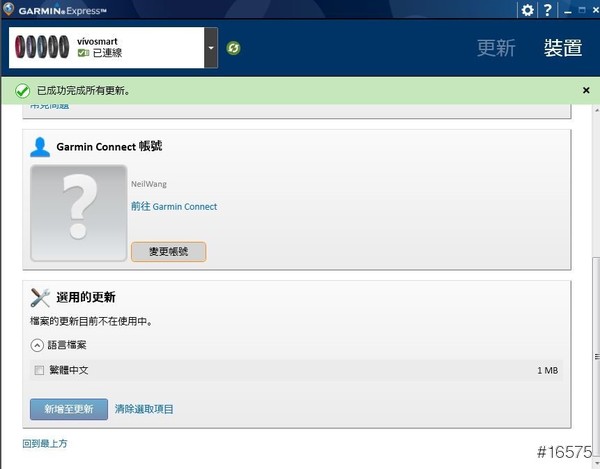
Task: Click the placeholder profile picture
Action: click(78, 213)
